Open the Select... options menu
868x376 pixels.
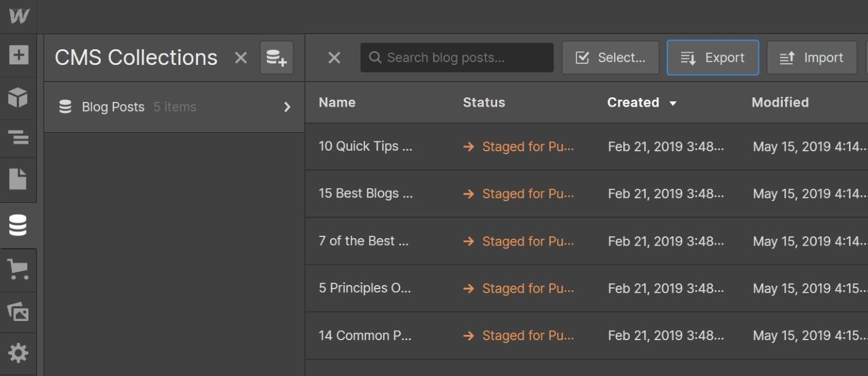pos(610,57)
